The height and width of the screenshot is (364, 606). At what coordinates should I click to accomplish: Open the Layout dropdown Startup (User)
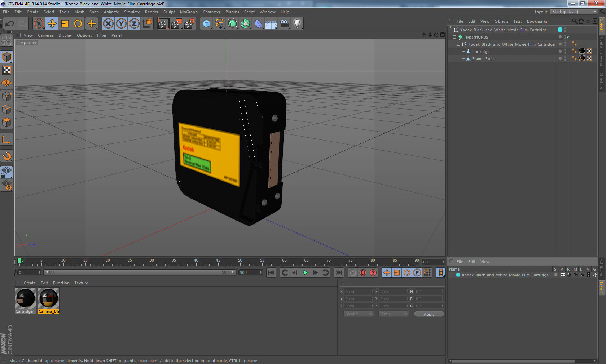pos(574,12)
